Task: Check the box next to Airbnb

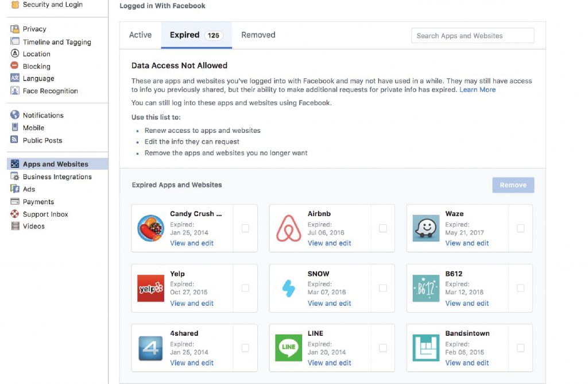Action: [382, 228]
